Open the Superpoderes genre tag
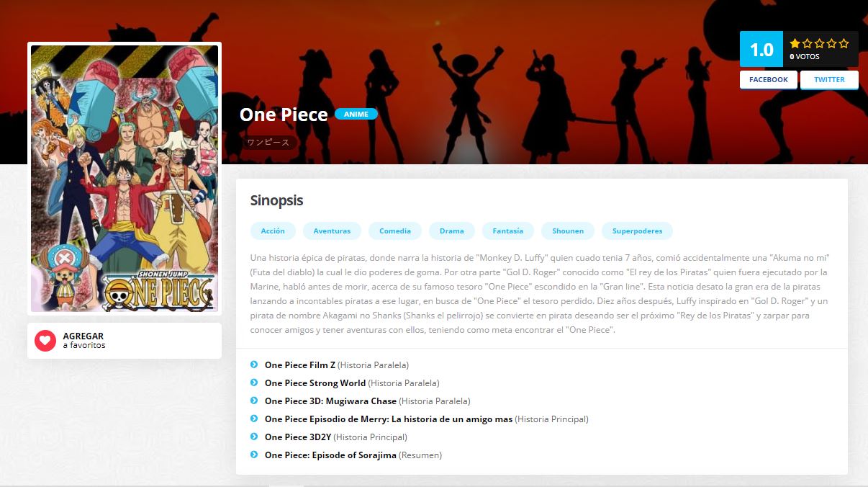Image resolution: width=868 pixels, height=487 pixels. tap(637, 231)
